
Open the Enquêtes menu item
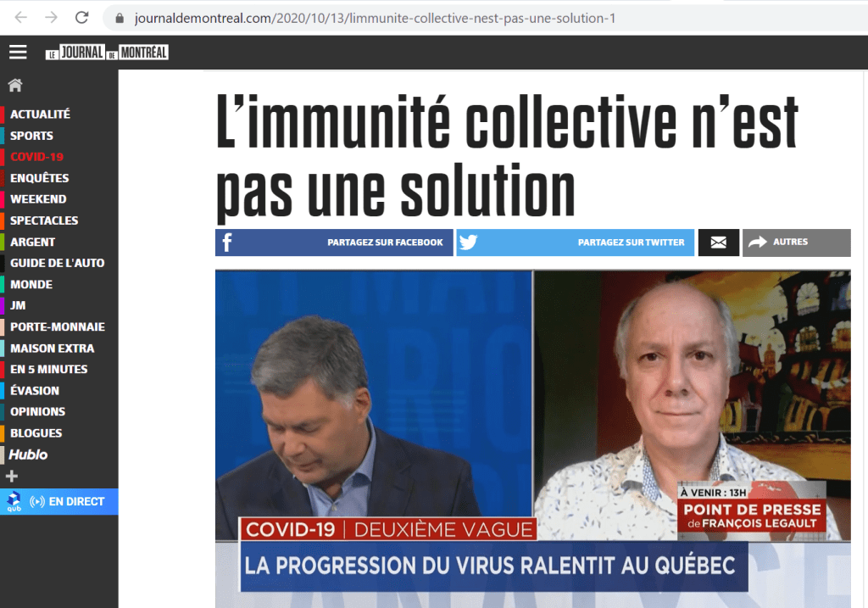coord(39,178)
